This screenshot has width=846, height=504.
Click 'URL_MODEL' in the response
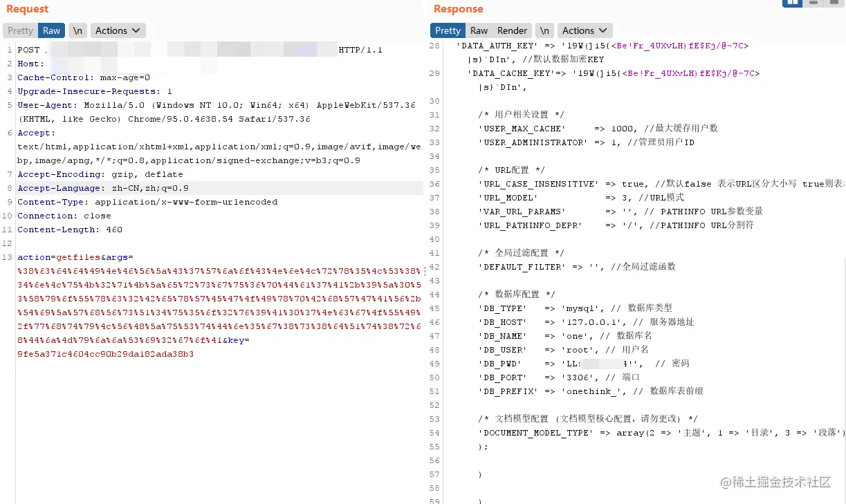point(508,198)
